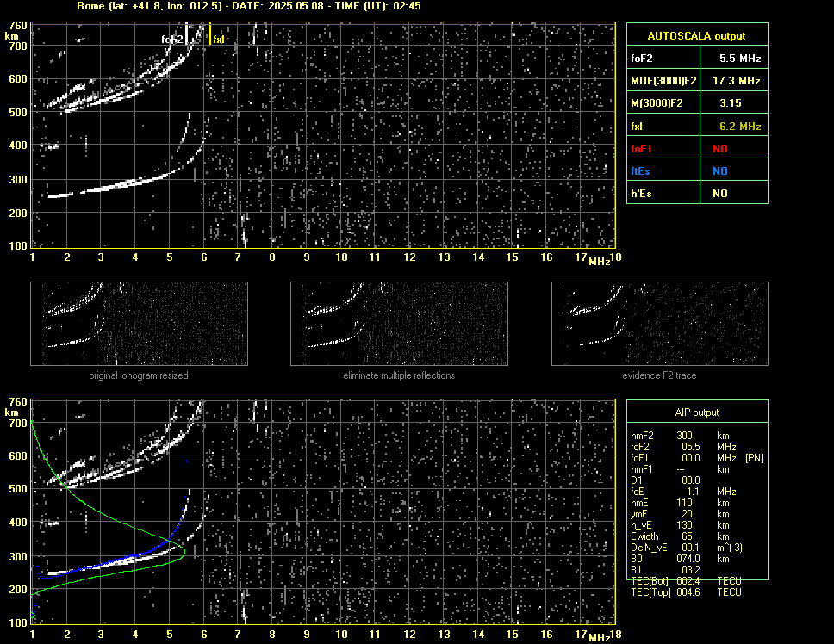This screenshot has height=644, width=834.
Task: Click the ymE 20 km row
Action: pyautogui.click(x=680, y=514)
